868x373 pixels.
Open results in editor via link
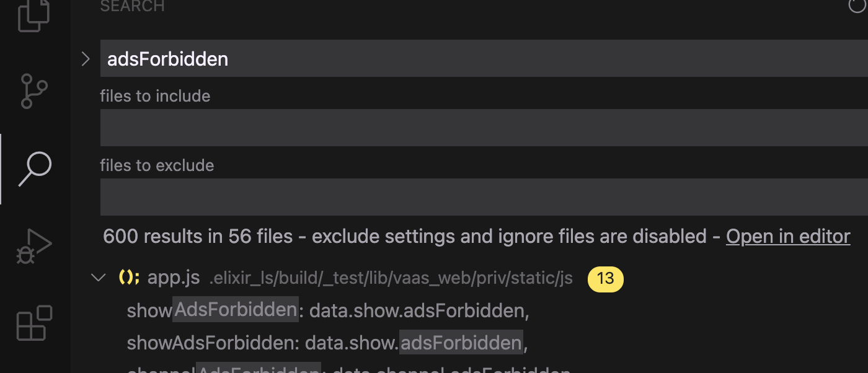click(x=787, y=236)
